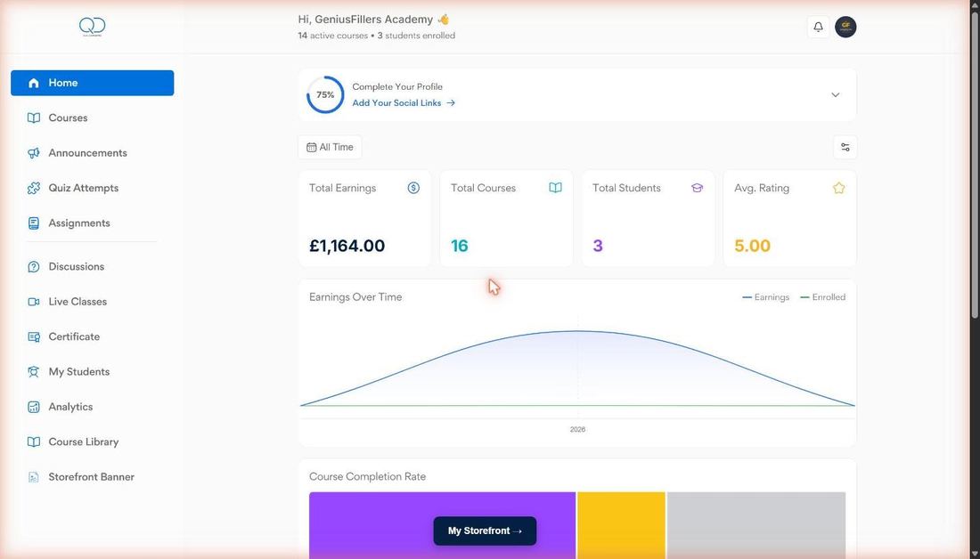
Task: Click the Certificate sidebar icon
Action: tap(34, 336)
